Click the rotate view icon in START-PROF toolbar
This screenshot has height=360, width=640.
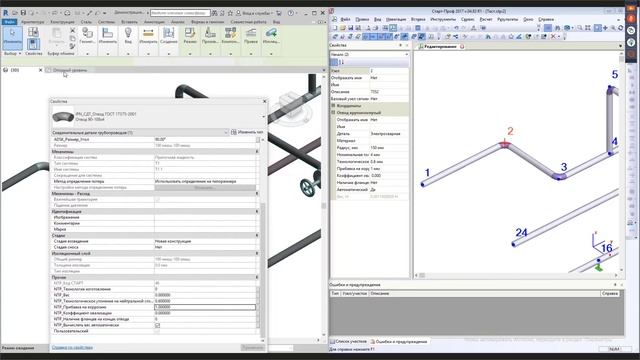[x=621, y=28]
